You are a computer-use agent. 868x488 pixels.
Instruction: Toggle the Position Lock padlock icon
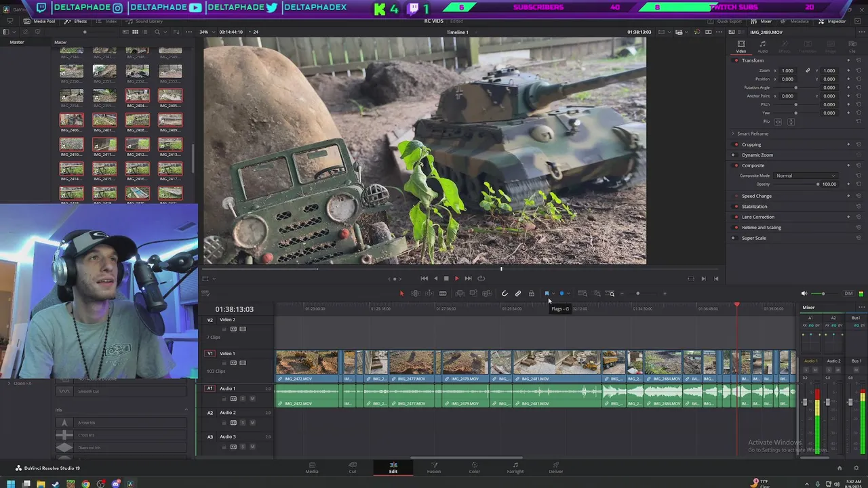pos(532,293)
